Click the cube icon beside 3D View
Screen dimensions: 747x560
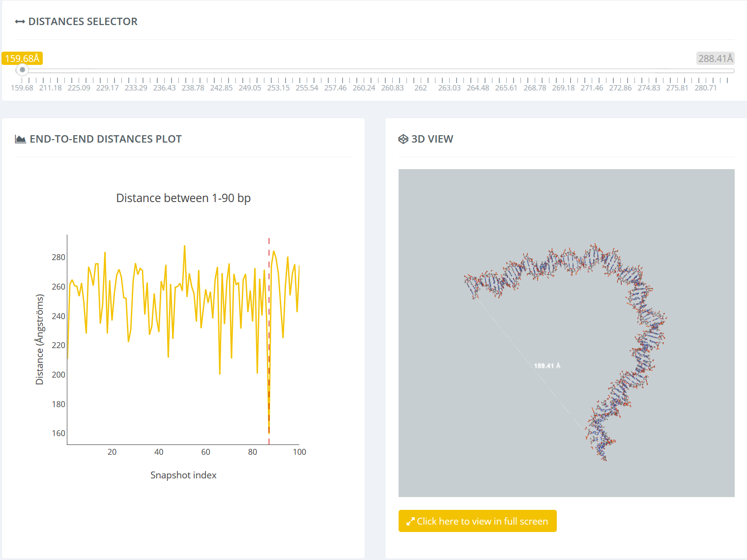coord(403,139)
